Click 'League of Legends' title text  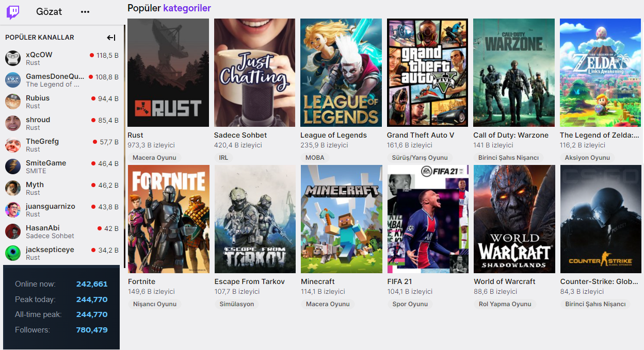point(333,135)
